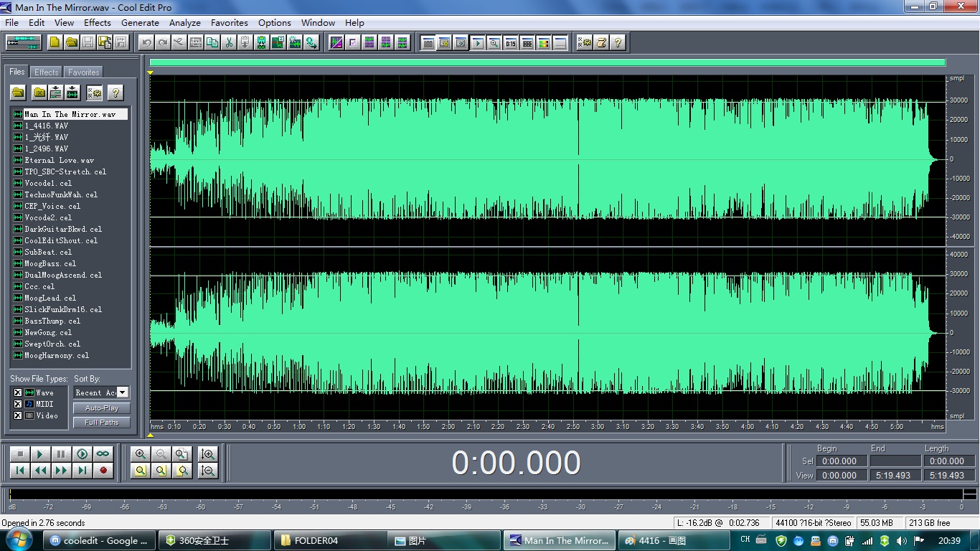Click the Open file folder toolbar icon

(x=71, y=42)
